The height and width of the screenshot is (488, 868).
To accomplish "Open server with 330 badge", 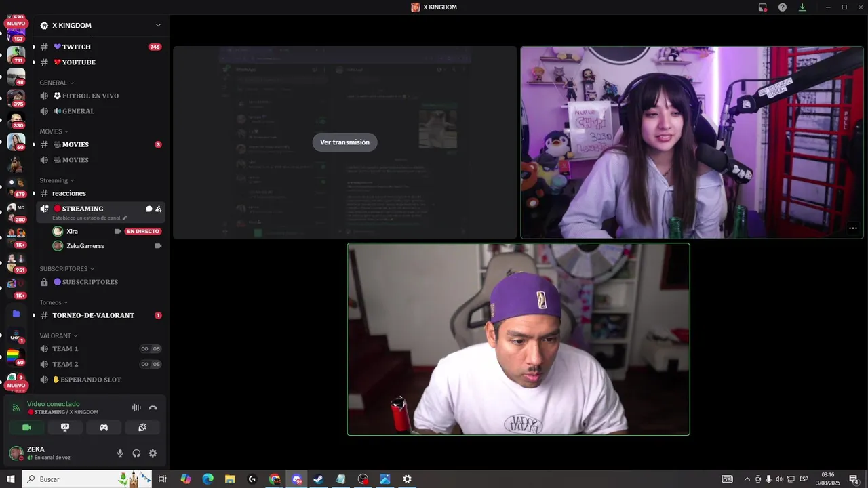I will [x=16, y=121].
